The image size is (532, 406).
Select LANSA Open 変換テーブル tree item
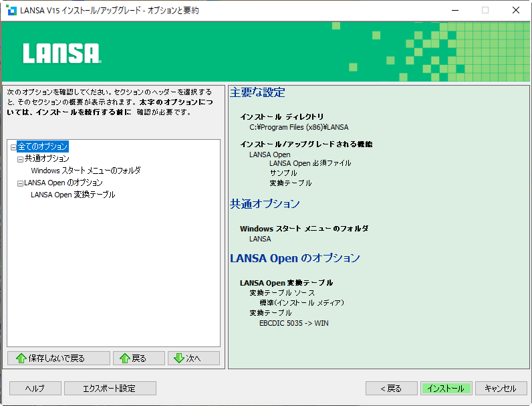click(x=73, y=195)
